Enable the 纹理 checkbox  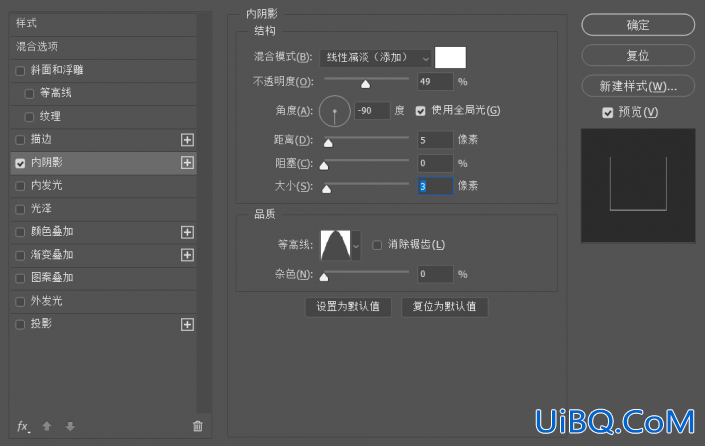29,117
